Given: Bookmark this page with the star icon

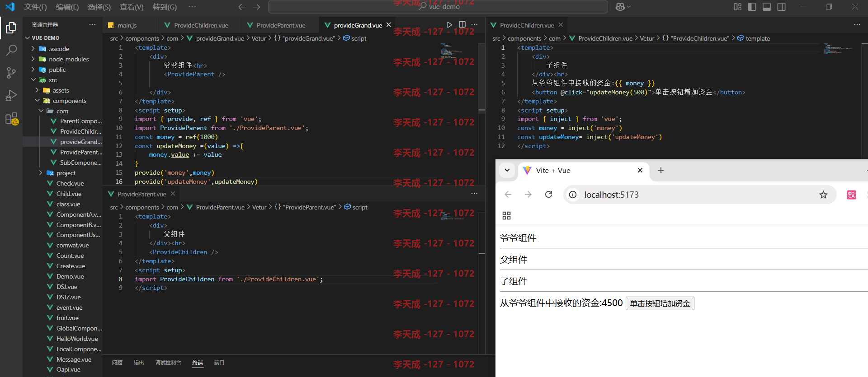Looking at the screenshot, I should pos(823,195).
